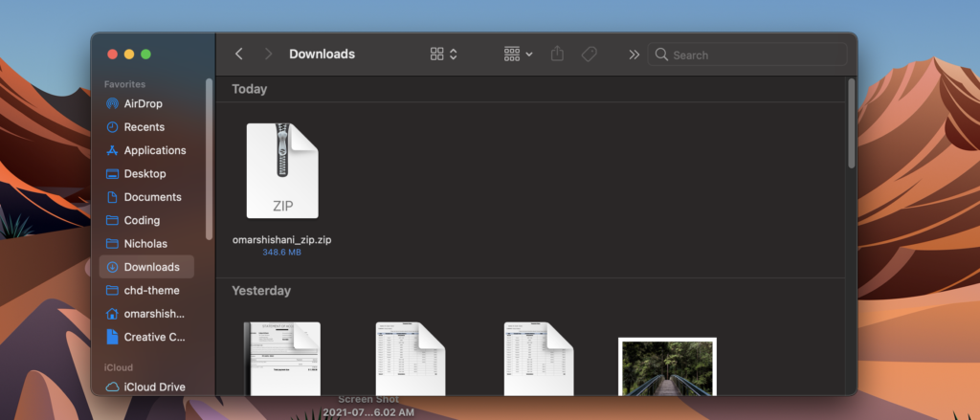Click the 348.6 MB size label
Screen dimensions: 980x420
pos(282,253)
